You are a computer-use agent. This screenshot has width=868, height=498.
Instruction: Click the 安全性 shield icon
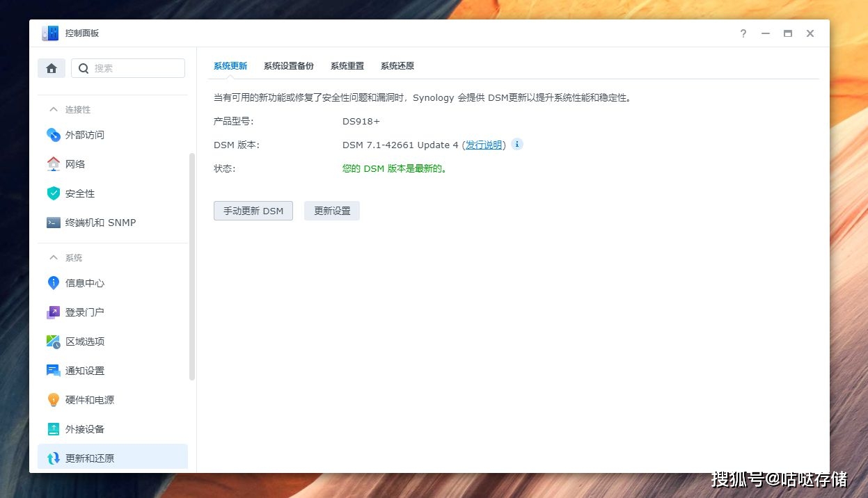pyautogui.click(x=54, y=193)
